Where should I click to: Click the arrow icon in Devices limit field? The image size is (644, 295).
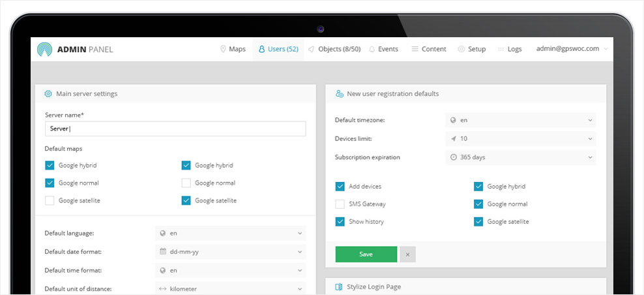[x=453, y=138]
